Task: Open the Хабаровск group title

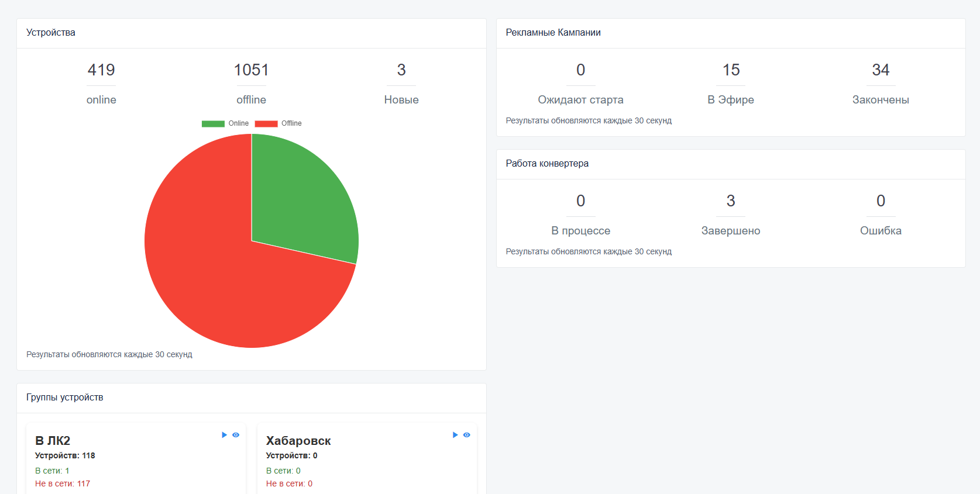Action: point(298,441)
